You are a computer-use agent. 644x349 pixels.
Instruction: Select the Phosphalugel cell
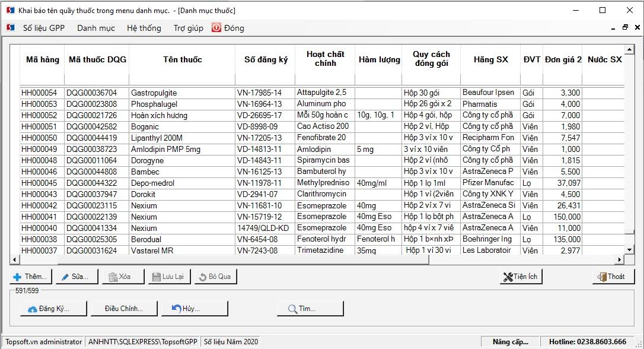(x=182, y=104)
